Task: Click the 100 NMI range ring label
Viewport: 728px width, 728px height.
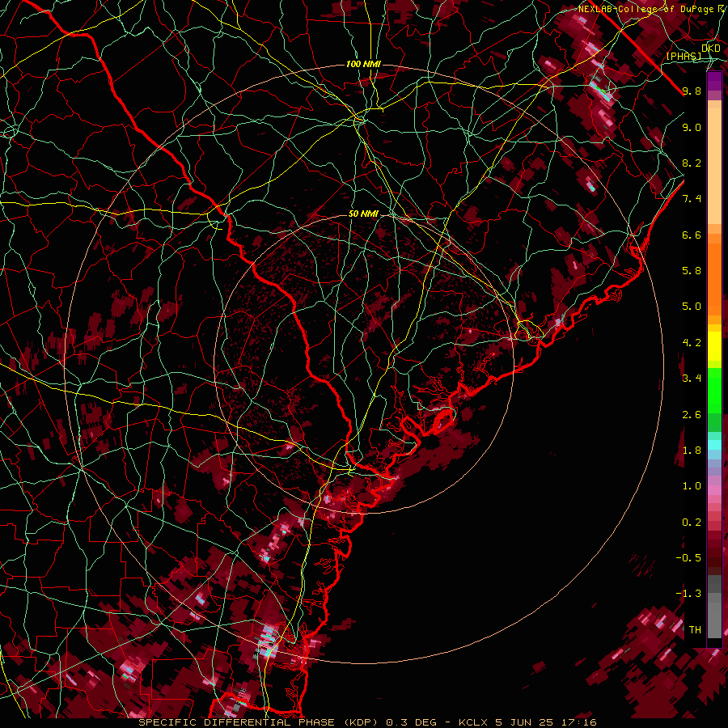Action: pos(363,64)
